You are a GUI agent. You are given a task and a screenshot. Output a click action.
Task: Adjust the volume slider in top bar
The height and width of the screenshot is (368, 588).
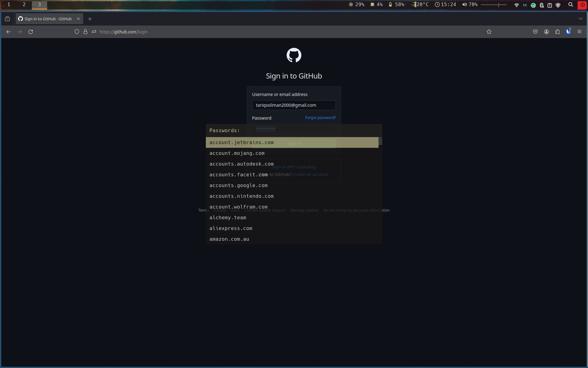tap(493, 5)
